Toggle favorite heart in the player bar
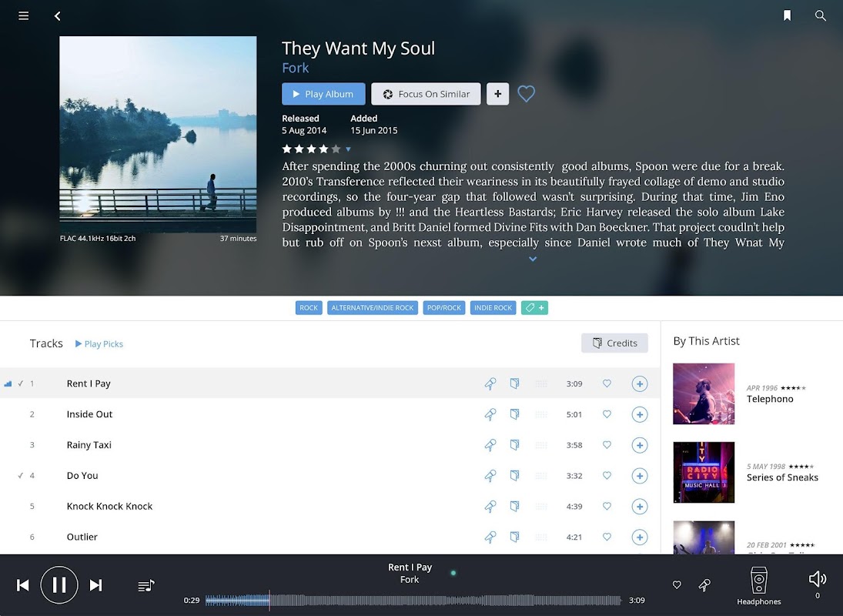 677,585
